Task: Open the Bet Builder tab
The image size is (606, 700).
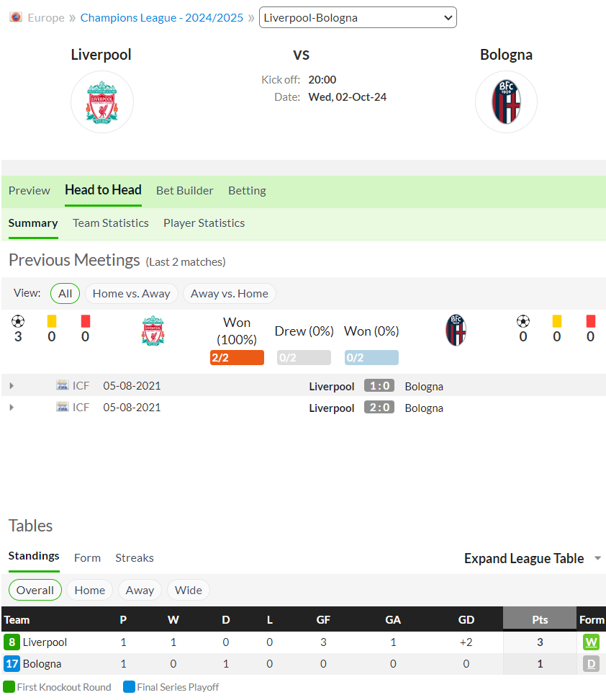Action: pos(185,191)
